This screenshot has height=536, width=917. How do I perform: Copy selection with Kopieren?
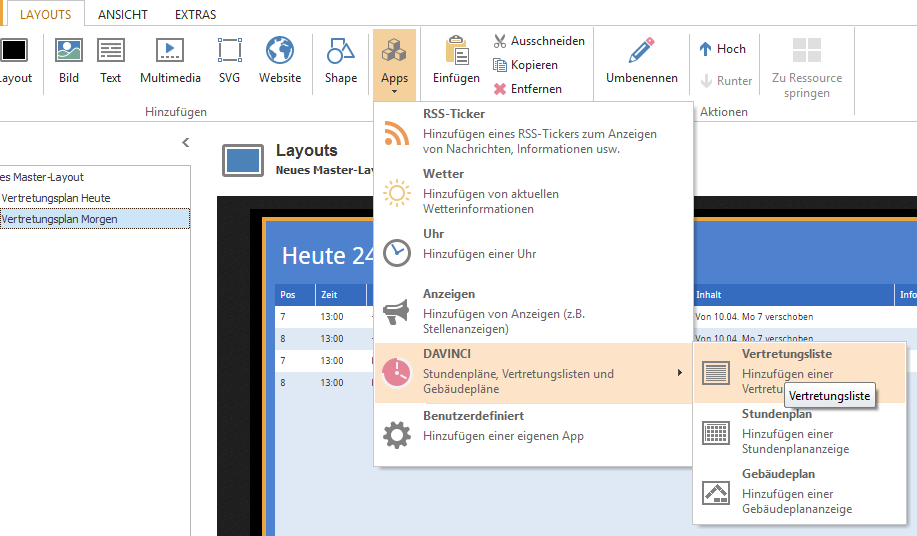click(x=525, y=65)
